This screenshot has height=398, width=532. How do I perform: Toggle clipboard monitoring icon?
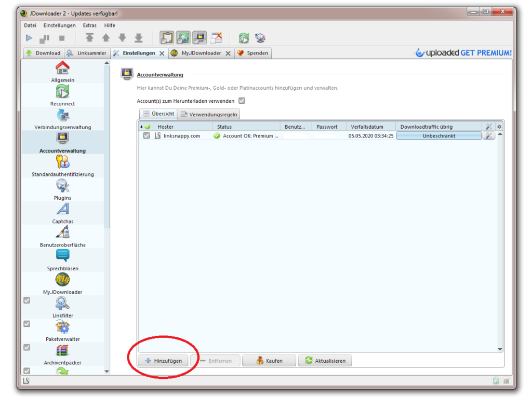pyautogui.click(x=167, y=38)
